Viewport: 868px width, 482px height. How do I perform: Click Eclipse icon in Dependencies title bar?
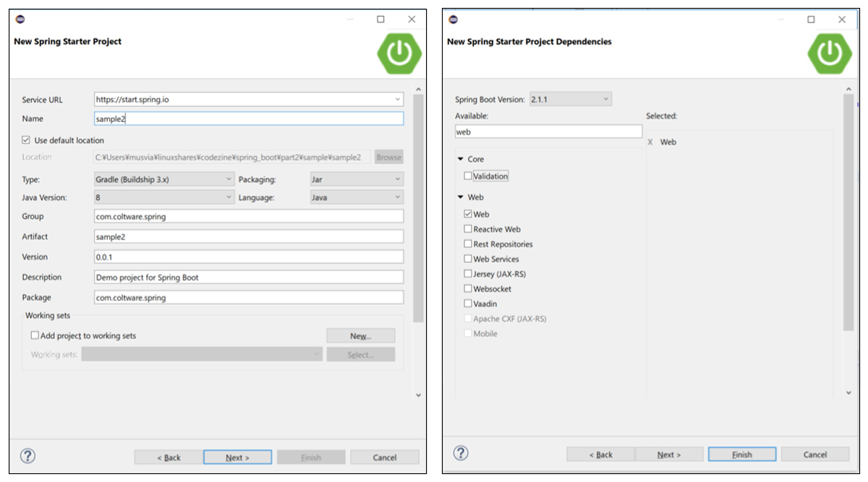453,20
